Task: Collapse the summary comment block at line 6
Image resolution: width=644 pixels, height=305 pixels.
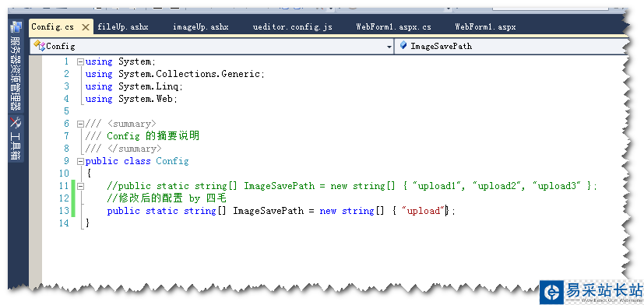Action: click(x=80, y=124)
